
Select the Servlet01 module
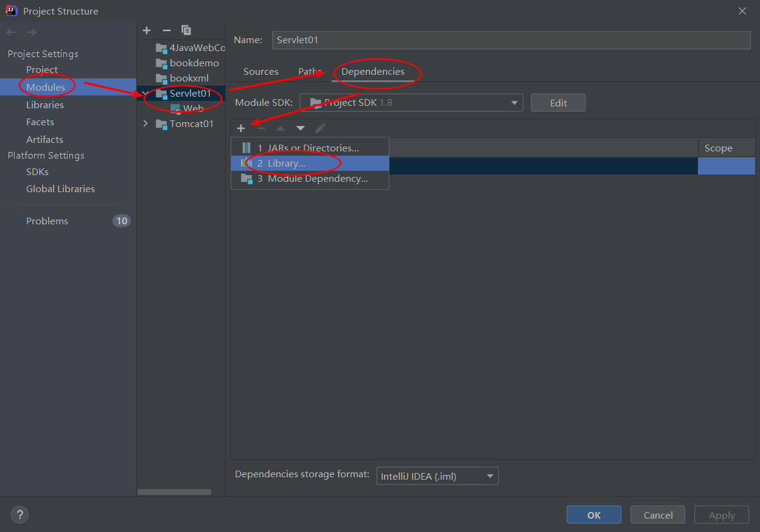coord(190,94)
